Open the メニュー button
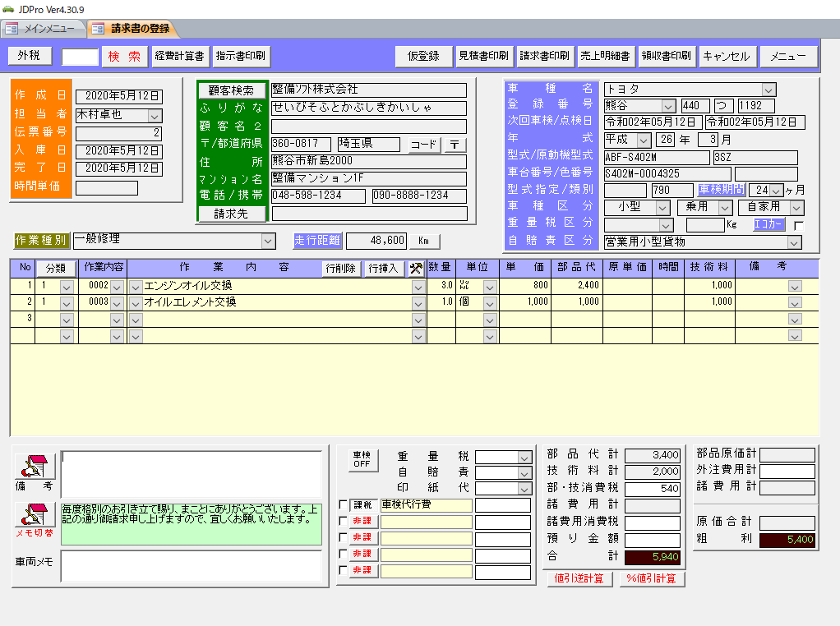The width and height of the screenshot is (840, 626). pos(788,56)
